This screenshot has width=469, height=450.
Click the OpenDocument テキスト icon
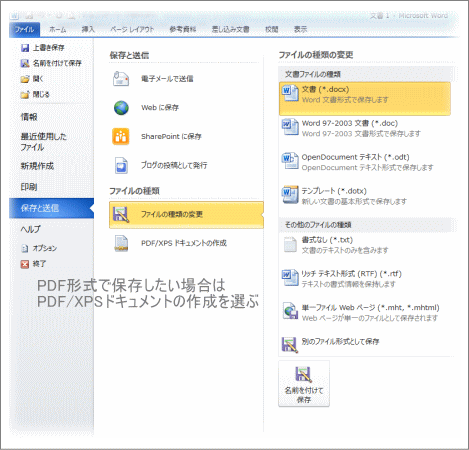click(290, 160)
